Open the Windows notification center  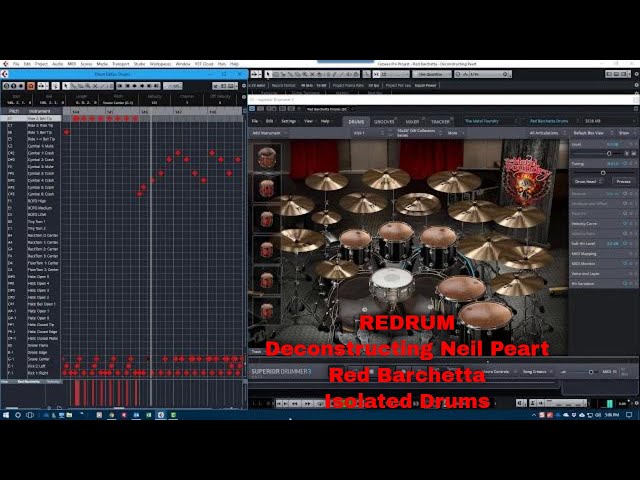pos(629,415)
